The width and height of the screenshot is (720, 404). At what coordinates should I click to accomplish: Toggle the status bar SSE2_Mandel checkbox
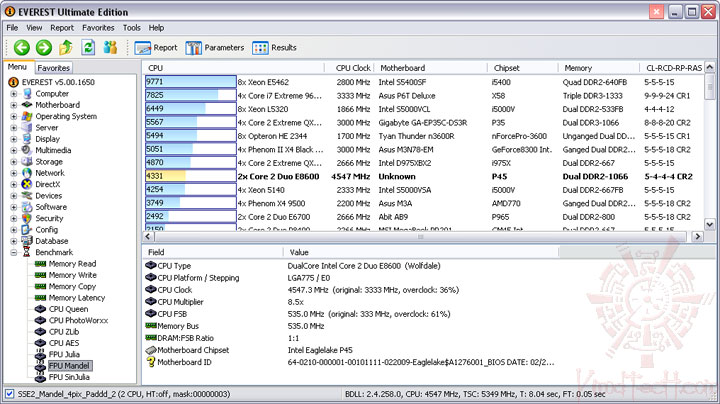click(9, 394)
